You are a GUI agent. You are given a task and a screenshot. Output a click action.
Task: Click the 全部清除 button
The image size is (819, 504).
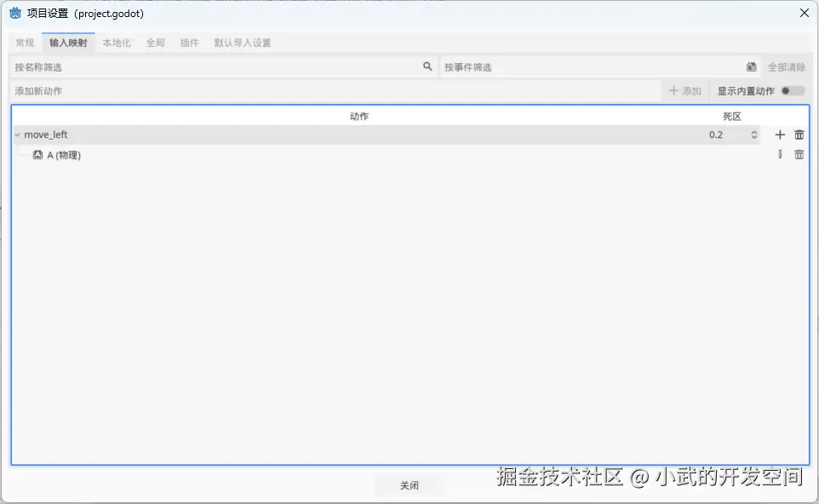[786, 66]
